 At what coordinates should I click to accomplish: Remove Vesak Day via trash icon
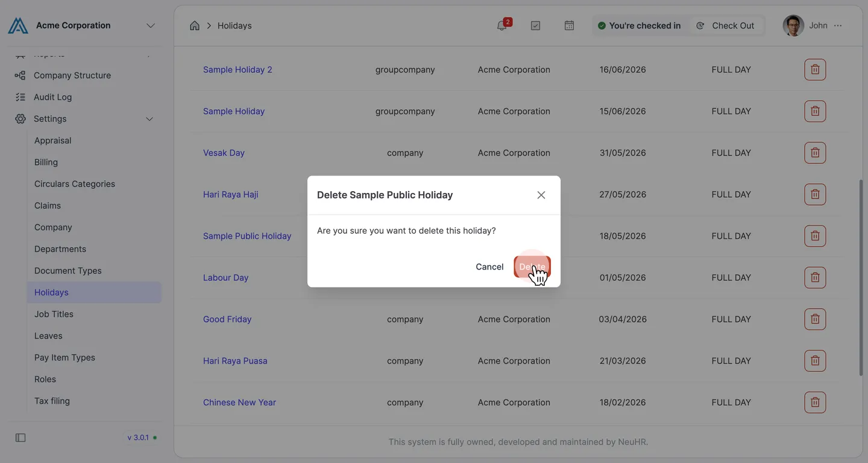point(815,153)
